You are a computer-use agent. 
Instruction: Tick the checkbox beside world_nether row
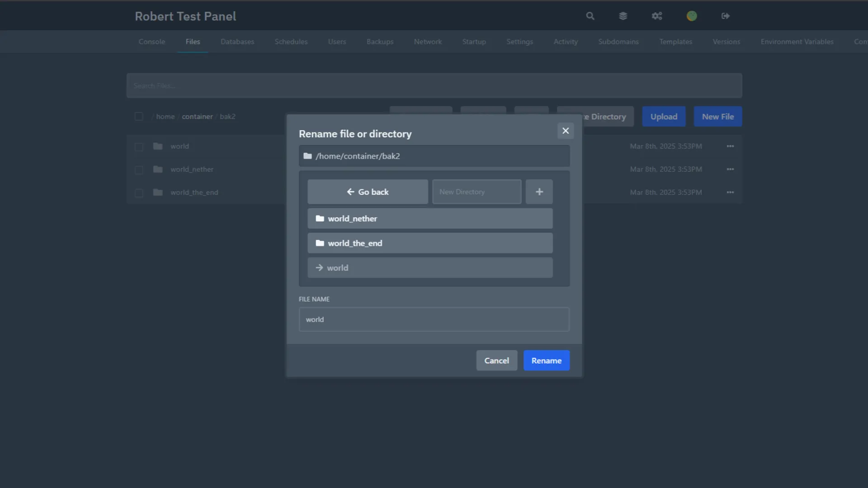[139, 170]
